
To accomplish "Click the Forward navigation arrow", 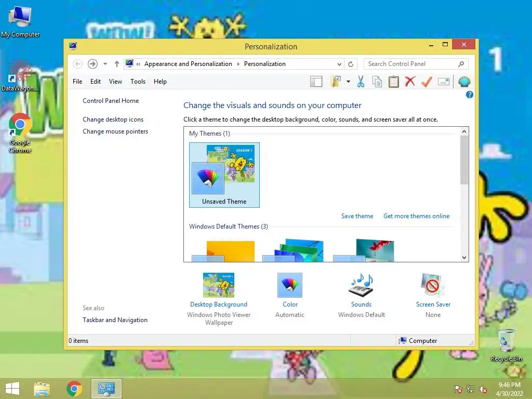I will click(x=92, y=64).
